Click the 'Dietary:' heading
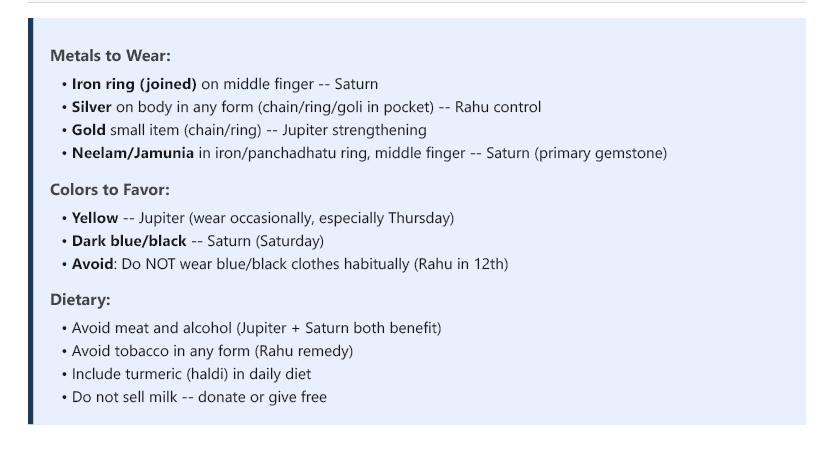Image resolution: width=835 pixels, height=457 pixels. (80, 300)
